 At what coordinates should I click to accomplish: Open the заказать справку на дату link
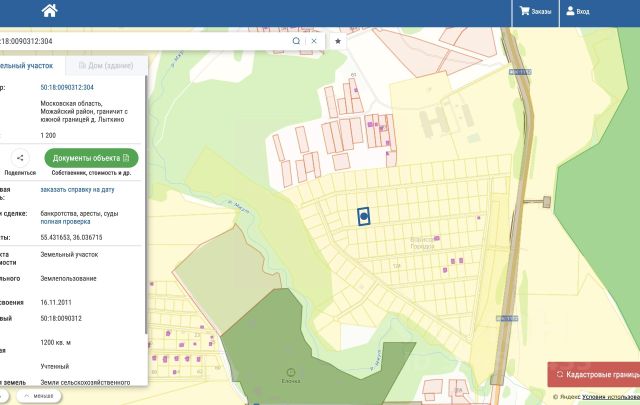coord(77,189)
